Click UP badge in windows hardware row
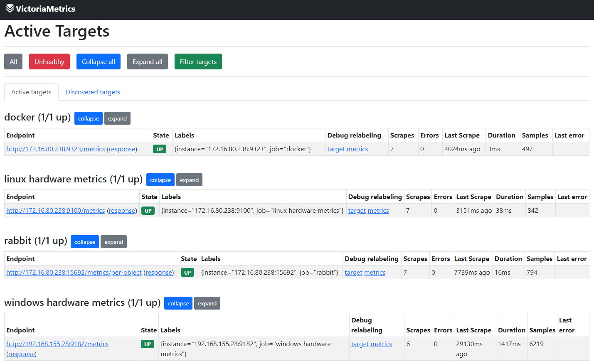This screenshot has height=364, width=594. [148, 344]
